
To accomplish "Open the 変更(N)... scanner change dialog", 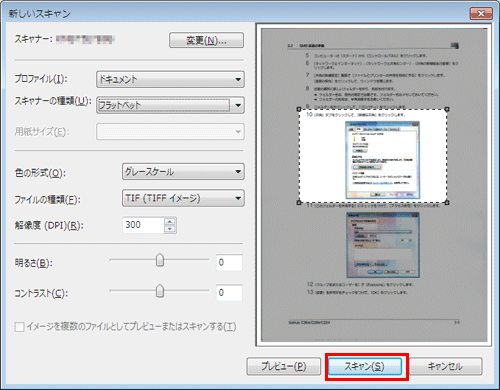I will point(206,40).
